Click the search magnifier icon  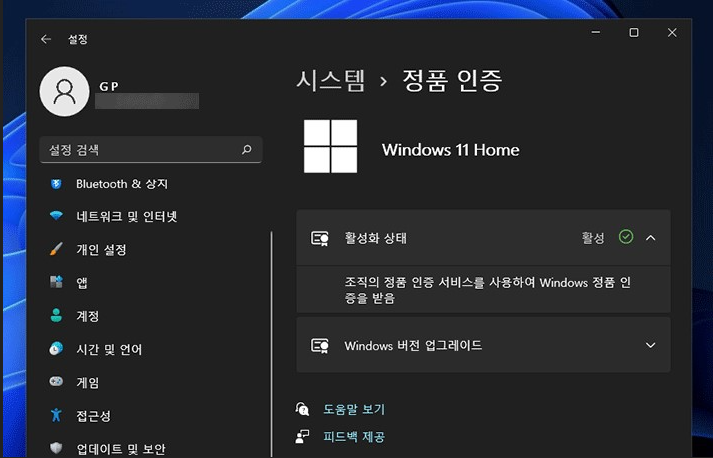pos(247,149)
